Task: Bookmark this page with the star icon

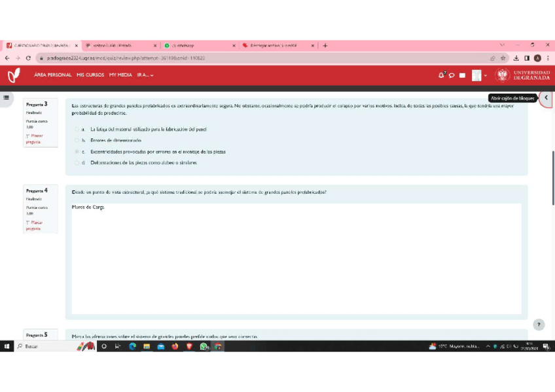Action: 503,58
